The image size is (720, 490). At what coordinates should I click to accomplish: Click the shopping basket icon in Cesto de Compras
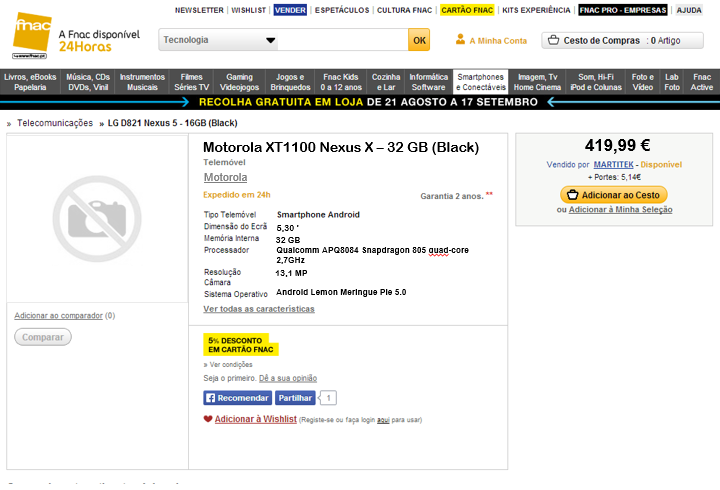click(x=553, y=40)
